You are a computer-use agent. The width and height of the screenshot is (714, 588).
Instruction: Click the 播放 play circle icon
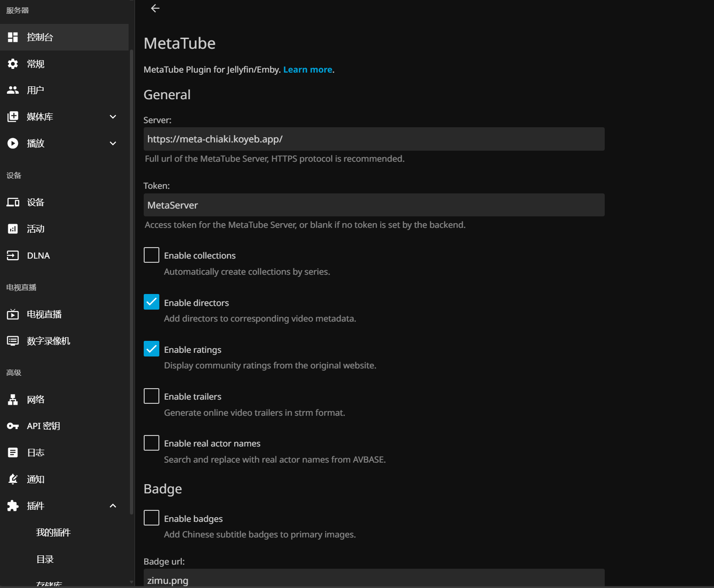tap(13, 143)
